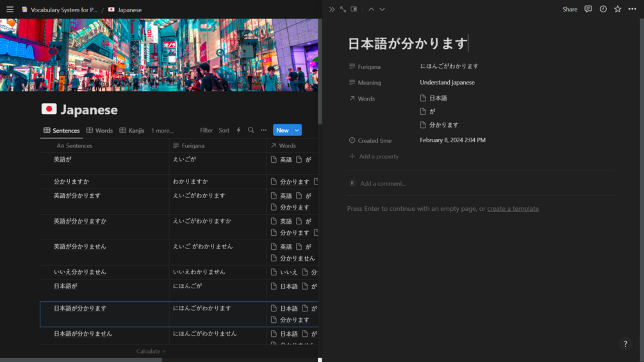
Task: Switch to the Words view tab
Action: click(x=100, y=131)
